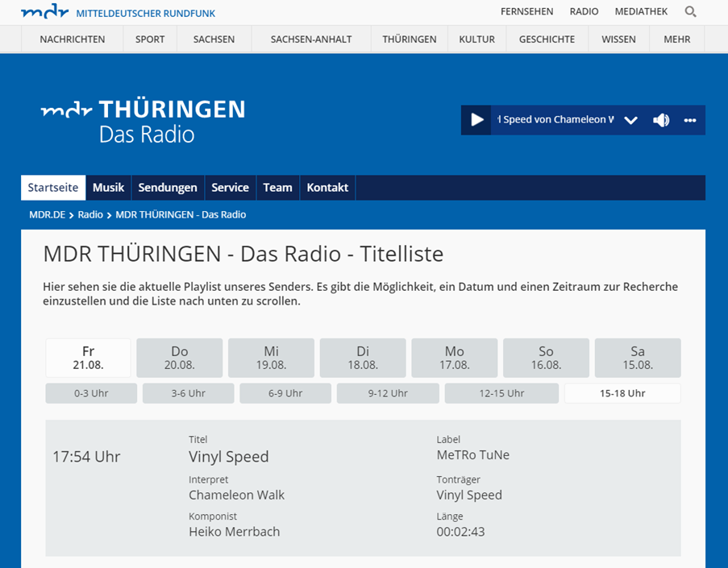The width and height of the screenshot is (728, 568).
Task: Click the now-playing title in player
Action: click(x=555, y=120)
